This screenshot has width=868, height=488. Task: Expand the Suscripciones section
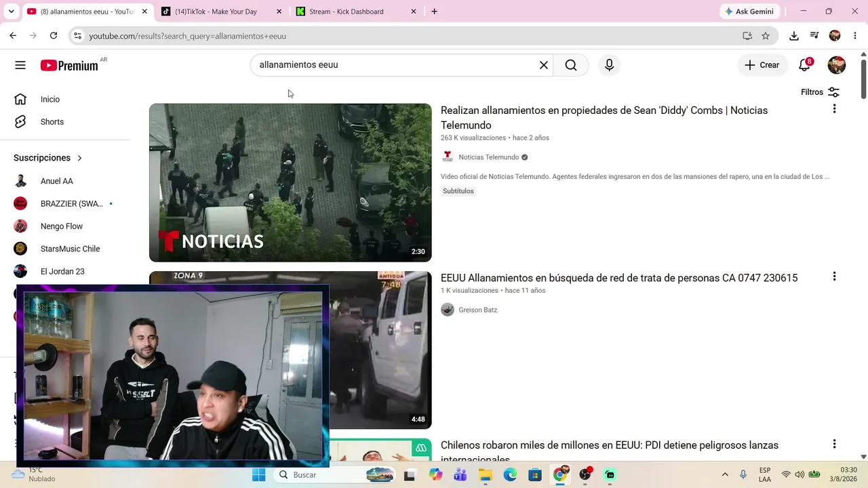(x=47, y=158)
